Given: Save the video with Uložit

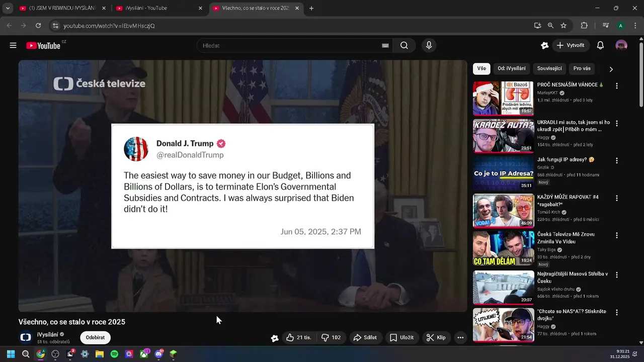Looking at the screenshot, I should 401,337.
